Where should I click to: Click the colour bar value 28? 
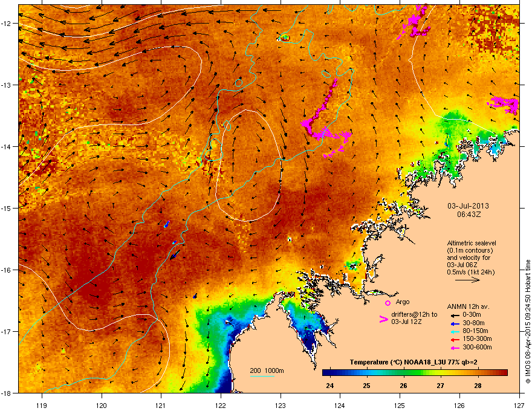478,386
